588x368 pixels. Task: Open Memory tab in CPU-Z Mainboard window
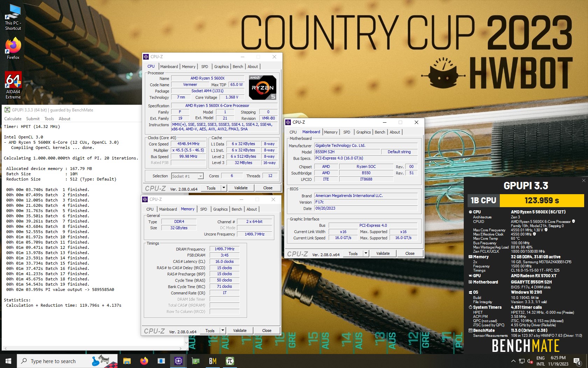pyautogui.click(x=331, y=132)
